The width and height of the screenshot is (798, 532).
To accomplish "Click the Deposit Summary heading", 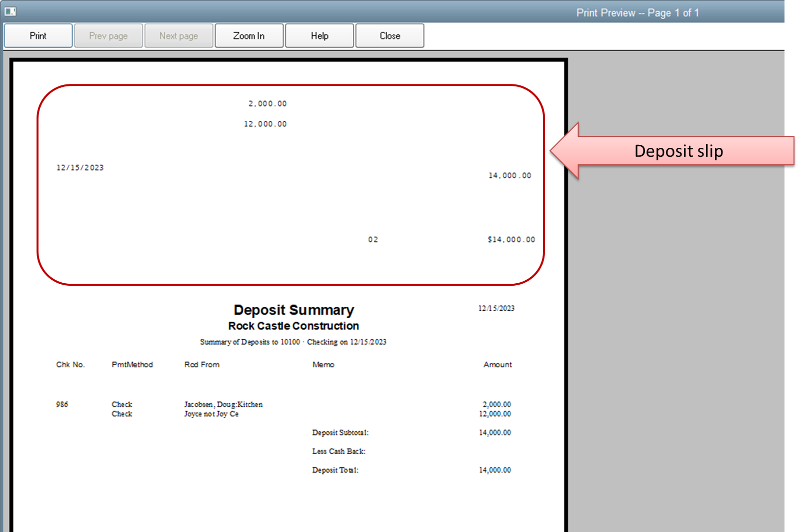I will [293, 310].
